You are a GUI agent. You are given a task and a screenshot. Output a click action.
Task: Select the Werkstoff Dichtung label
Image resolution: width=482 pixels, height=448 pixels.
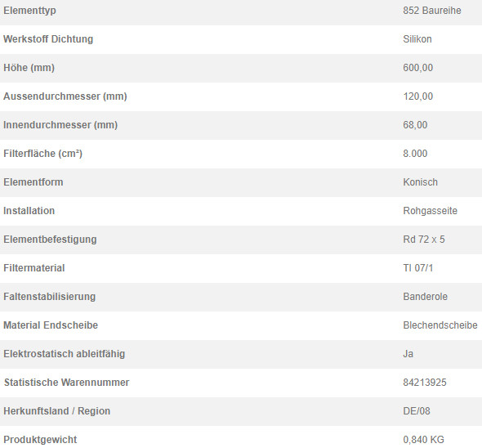48,39
